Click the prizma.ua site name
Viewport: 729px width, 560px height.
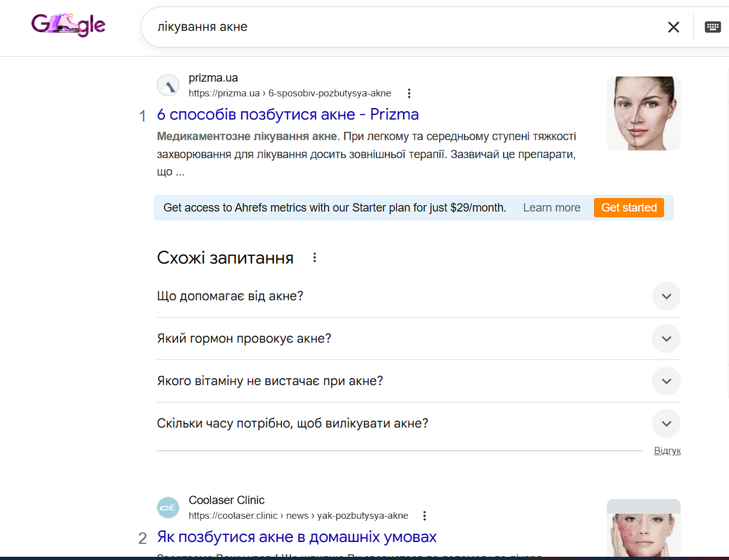213,78
